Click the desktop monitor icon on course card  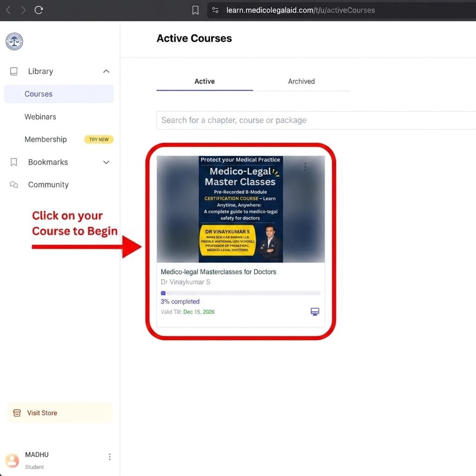[315, 312]
